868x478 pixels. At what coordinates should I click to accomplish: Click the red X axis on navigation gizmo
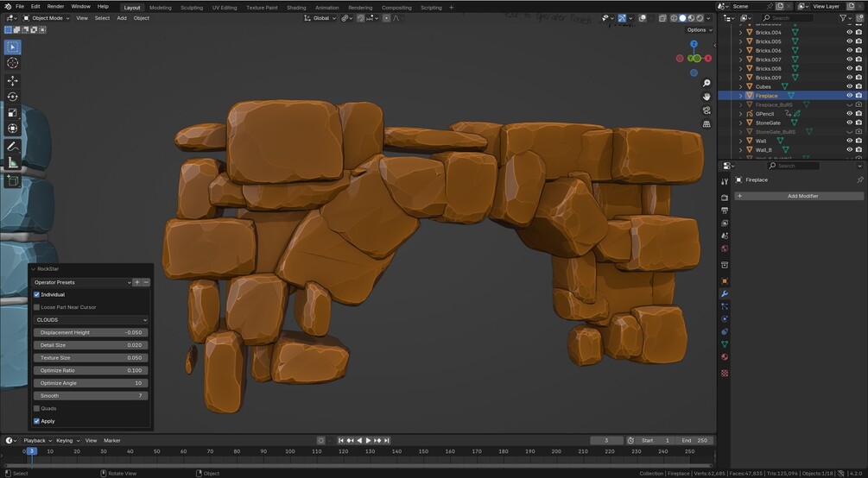click(x=707, y=58)
